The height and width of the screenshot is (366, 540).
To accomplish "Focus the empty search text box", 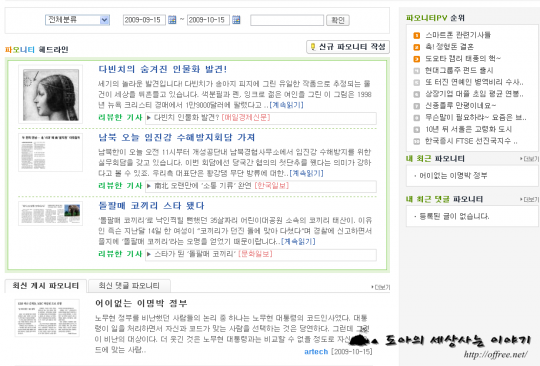I will tap(287, 20).
